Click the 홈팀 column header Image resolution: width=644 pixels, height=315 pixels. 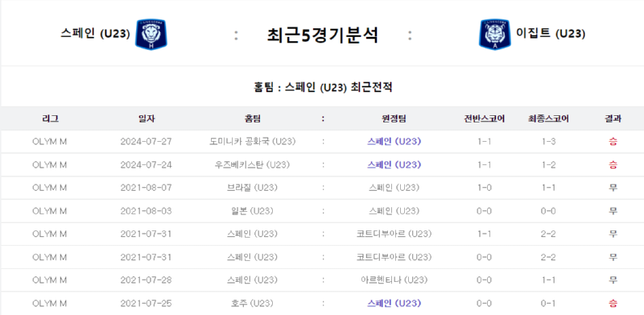pyautogui.click(x=252, y=119)
